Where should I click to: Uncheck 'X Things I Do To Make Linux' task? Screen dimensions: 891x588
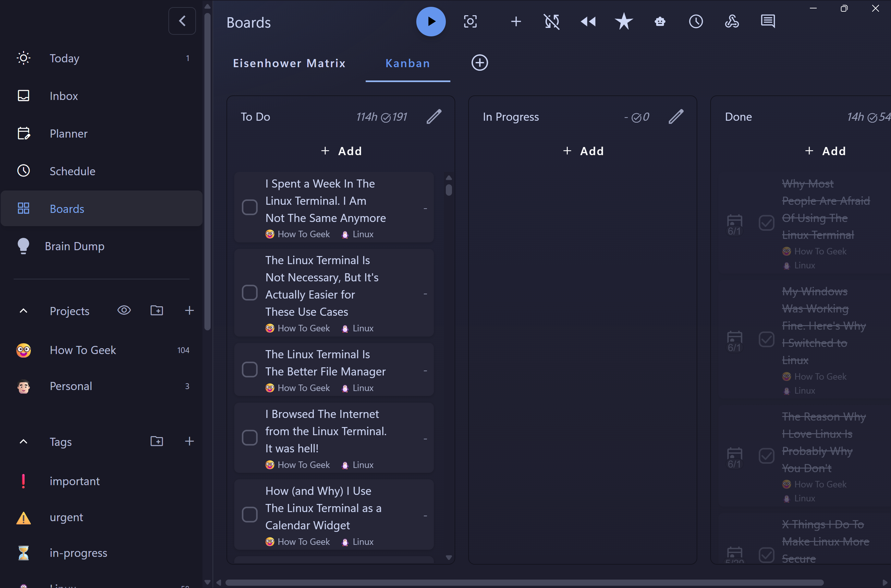(x=766, y=555)
